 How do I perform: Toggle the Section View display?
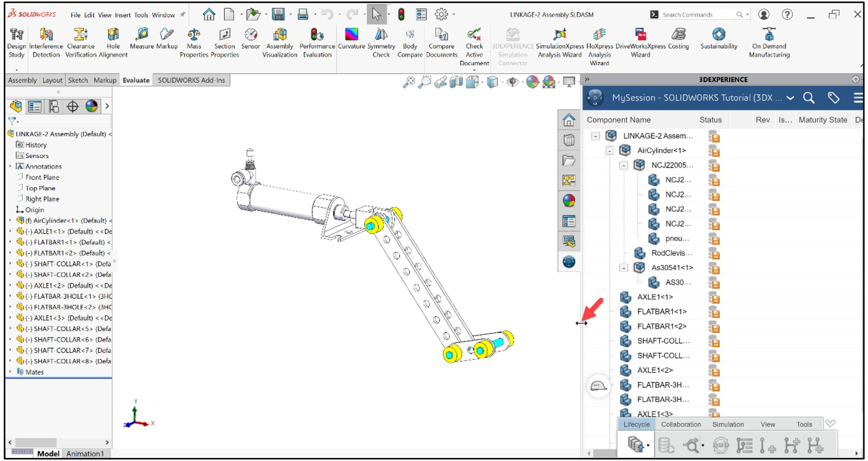[x=456, y=82]
